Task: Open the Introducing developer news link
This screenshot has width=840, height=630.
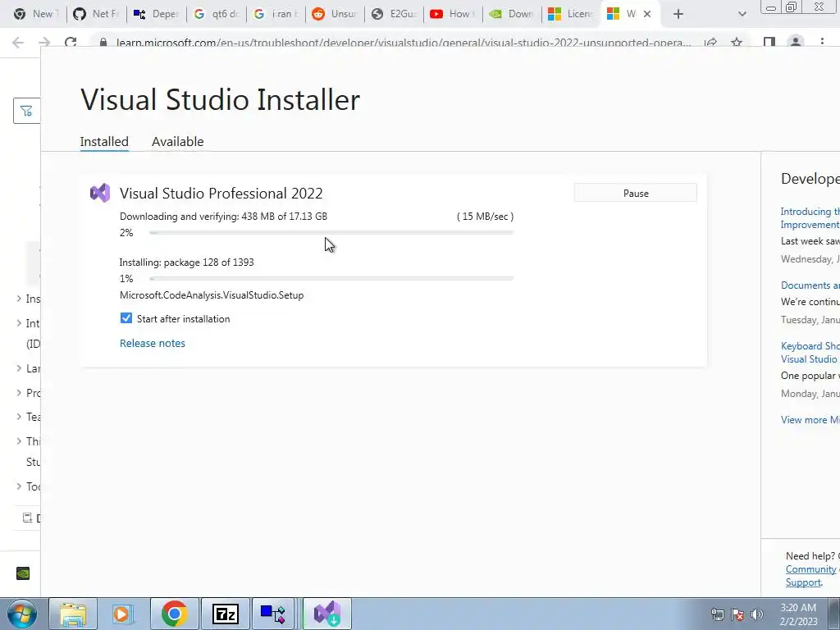Action: point(810,218)
